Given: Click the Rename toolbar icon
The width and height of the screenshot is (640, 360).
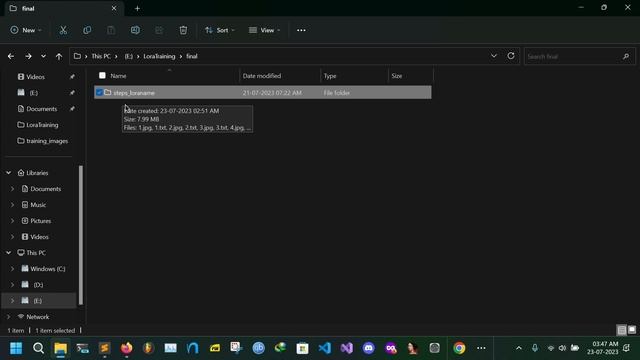Looking at the screenshot, I should pyautogui.click(x=135, y=30).
